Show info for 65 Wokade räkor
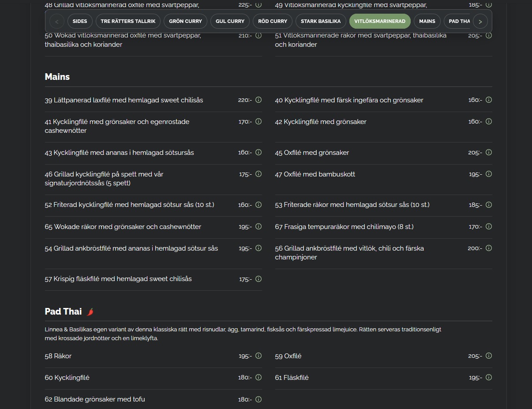The width and height of the screenshot is (532, 409). pos(259,227)
